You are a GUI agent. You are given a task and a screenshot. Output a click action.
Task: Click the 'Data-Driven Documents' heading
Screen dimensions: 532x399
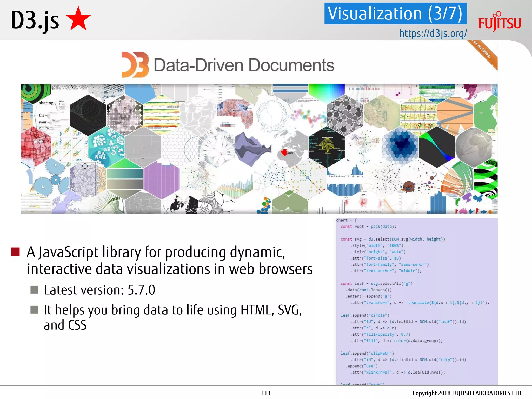click(244, 65)
